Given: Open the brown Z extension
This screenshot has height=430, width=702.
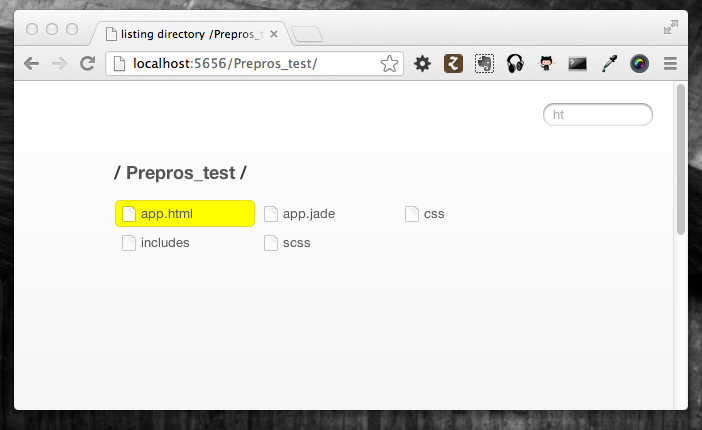Looking at the screenshot, I should 453,64.
